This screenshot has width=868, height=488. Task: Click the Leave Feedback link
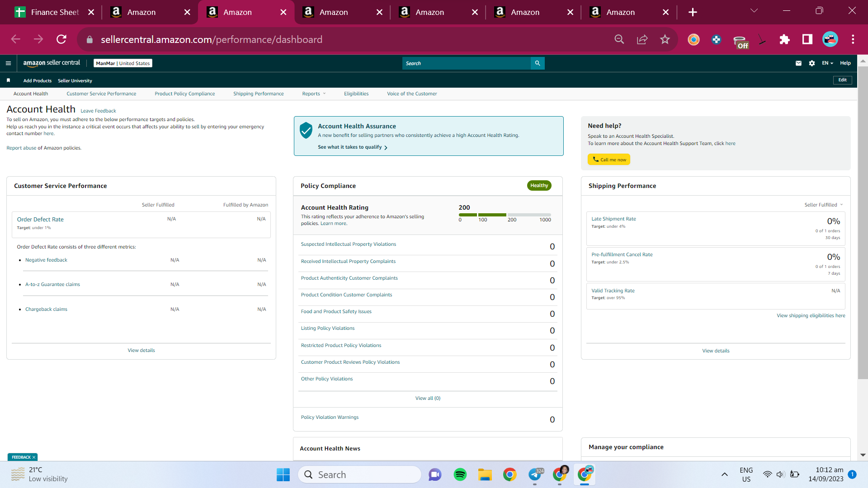(x=98, y=111)
